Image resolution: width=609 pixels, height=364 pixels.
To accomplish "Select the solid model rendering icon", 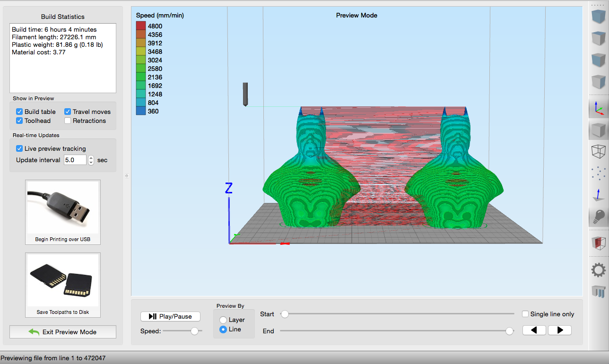I will 599,130.
